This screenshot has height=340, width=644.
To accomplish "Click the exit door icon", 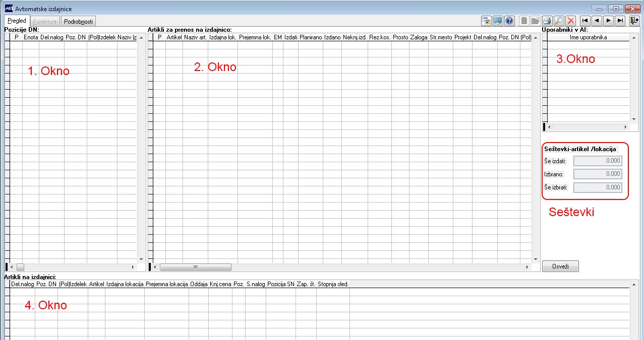I will pos(634,21).
